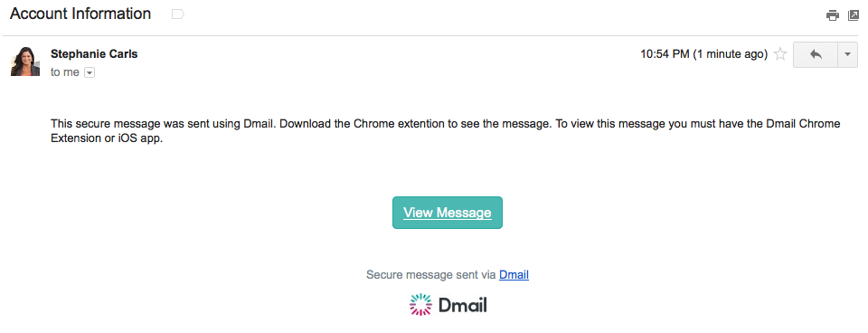Select the sender name Stephanie Carls
Viewport: 868px width, 333px height.
94,54
